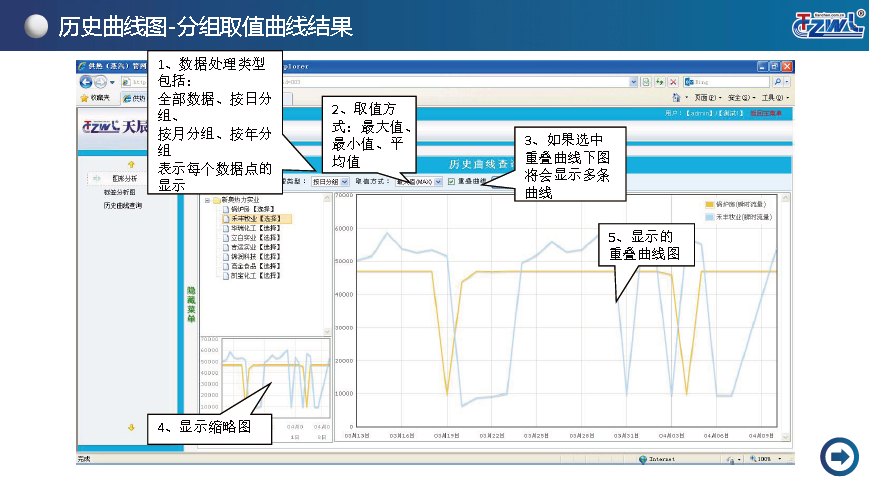
Task: Open the 按日分组 data type dropdown
Action: click(329, 182)
